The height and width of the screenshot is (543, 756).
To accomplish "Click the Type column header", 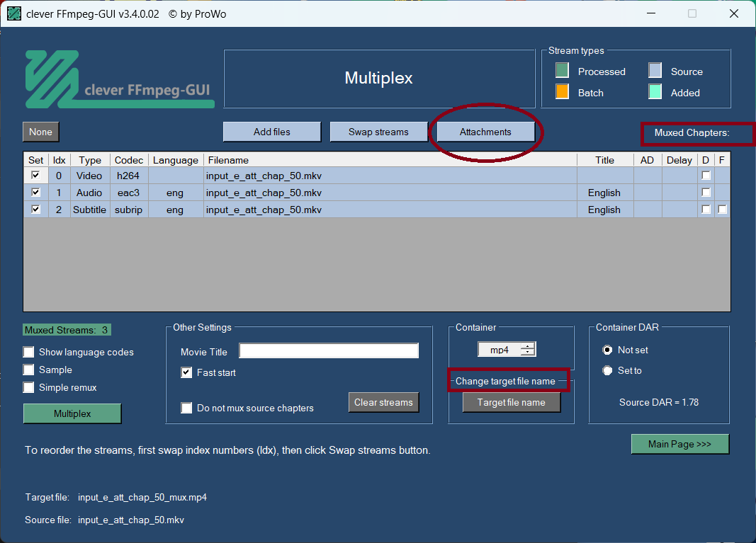I will click(90, 160).
